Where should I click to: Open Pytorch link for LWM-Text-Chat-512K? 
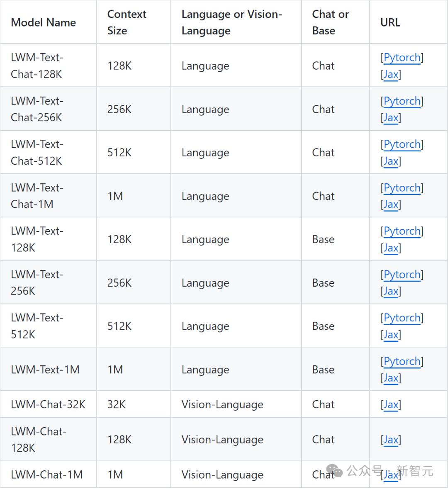[x=402, y=144]
